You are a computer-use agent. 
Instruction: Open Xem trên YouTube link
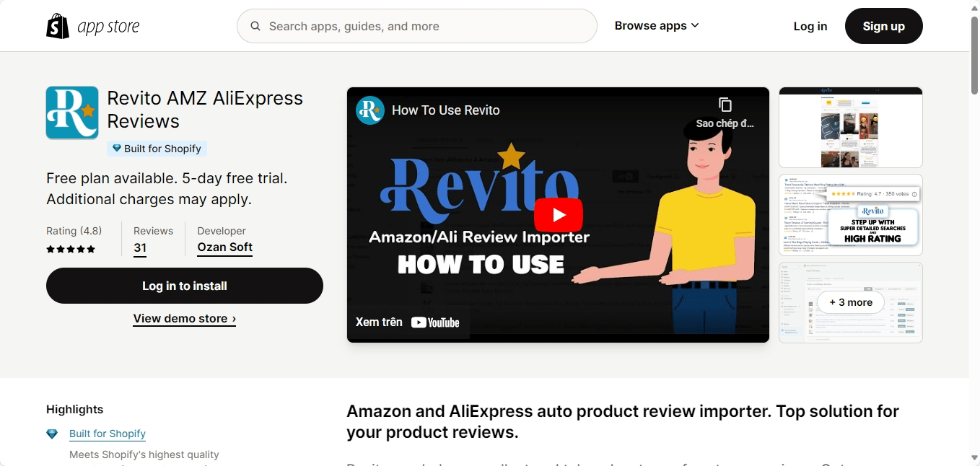click(x=408, y=322)
